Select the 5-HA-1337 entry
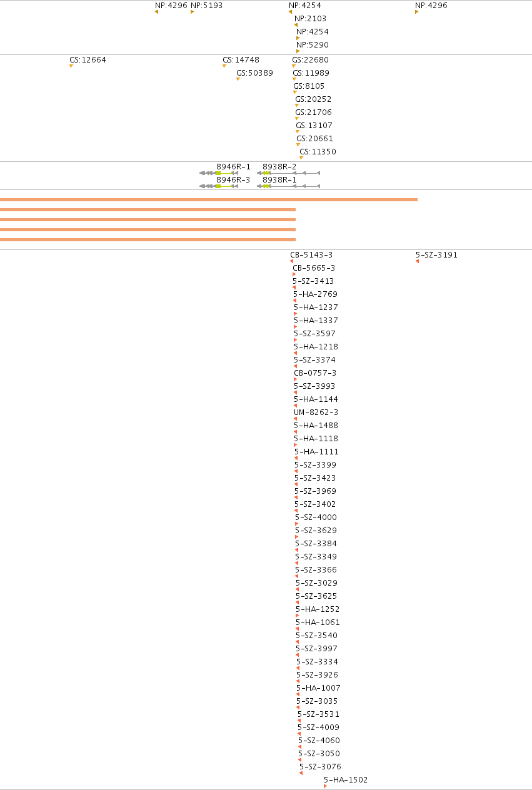This screenshot has width=532, height=790. (316, 321)
